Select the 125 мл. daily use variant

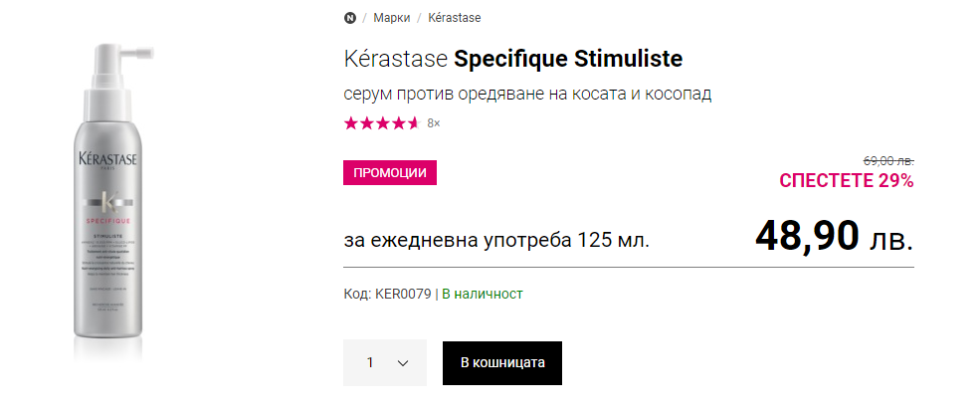coord(496,240)
